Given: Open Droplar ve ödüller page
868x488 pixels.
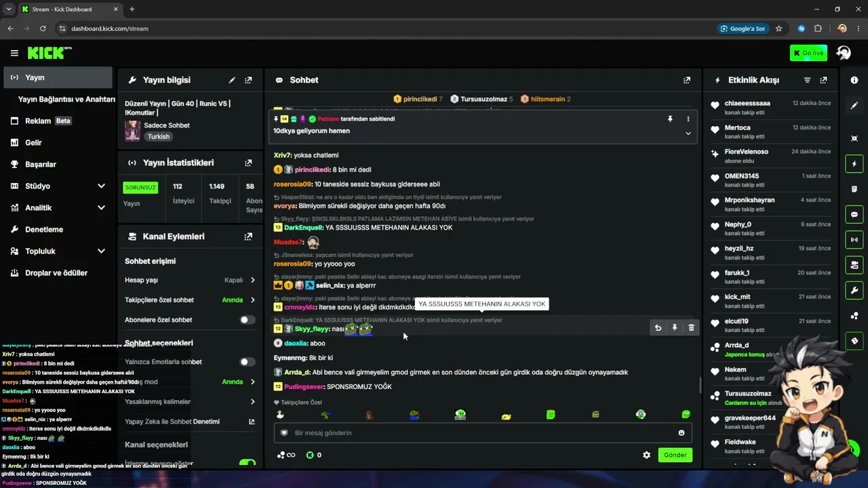Looking at the screenshot, I should [x=58, y=272].
